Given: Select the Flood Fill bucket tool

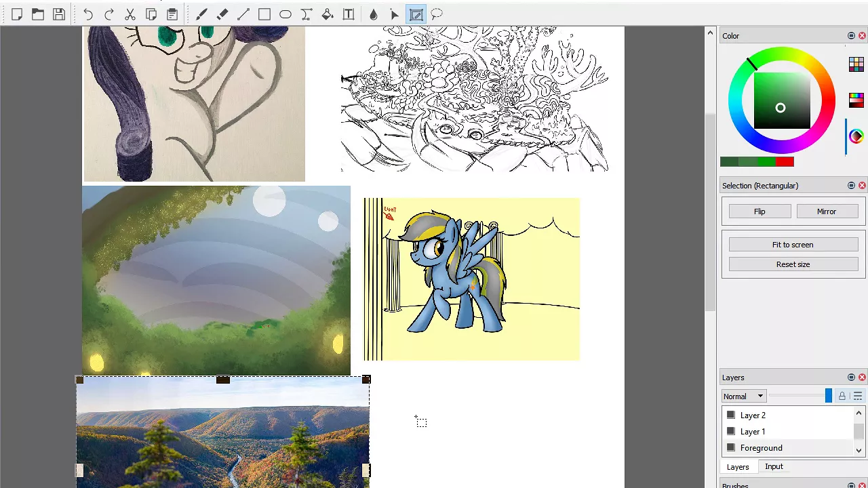Looking at the screenshot, I should pyautogui.click(x=328, y=14).
